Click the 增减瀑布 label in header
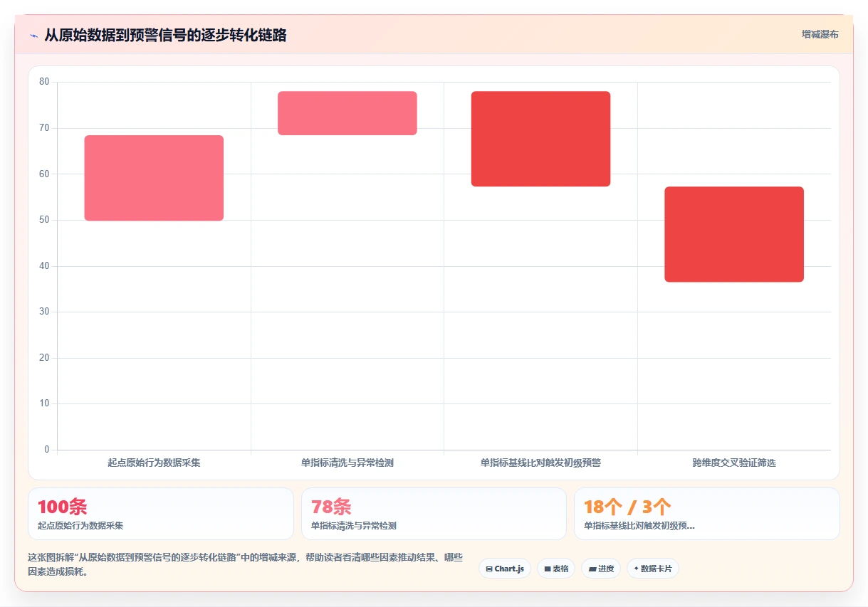This screenshot has height=607, width=868. (x=820, y=34)
